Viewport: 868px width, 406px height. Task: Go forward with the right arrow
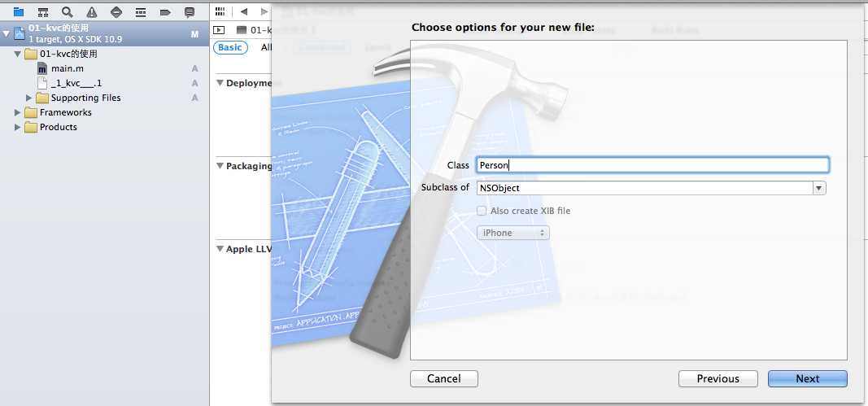point(264,11)
